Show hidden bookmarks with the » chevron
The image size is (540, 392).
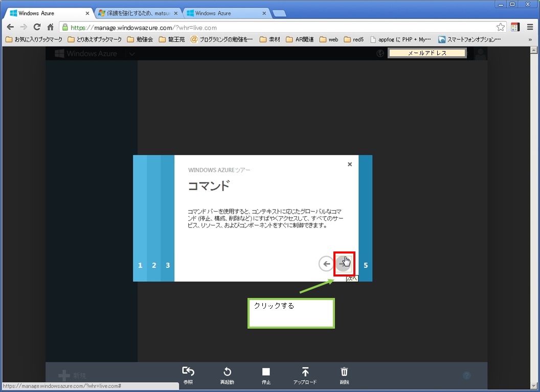tap(530, 39)
